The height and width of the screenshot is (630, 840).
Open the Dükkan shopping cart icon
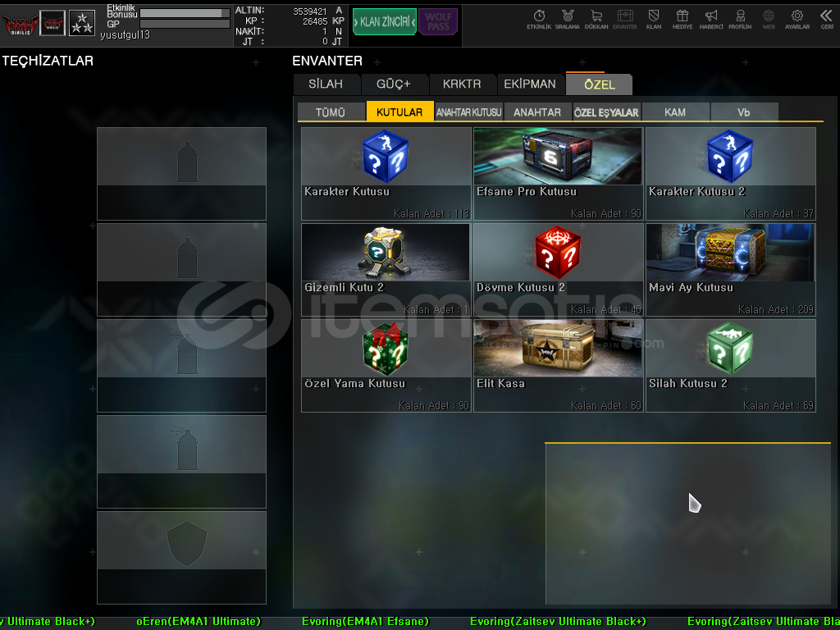[x=596, y=20]
